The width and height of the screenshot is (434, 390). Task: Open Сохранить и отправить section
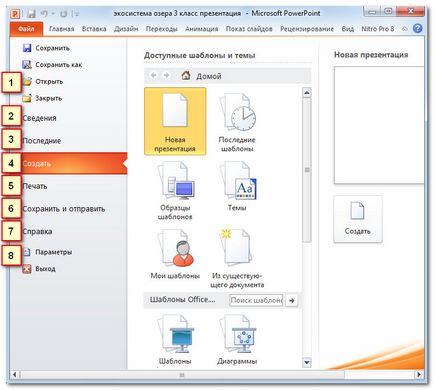pyautogui.click(x=64, y=209)
